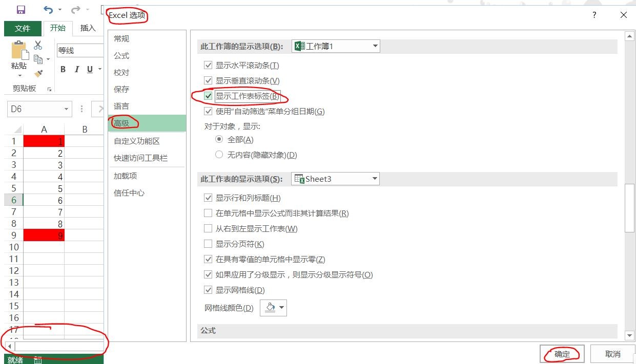Image resolution: width=636 pixels, height=364 pixels.
Task: Open the Sheet3 worksheet dropdown
Action: pyautogui.click(x=375, y=179)
